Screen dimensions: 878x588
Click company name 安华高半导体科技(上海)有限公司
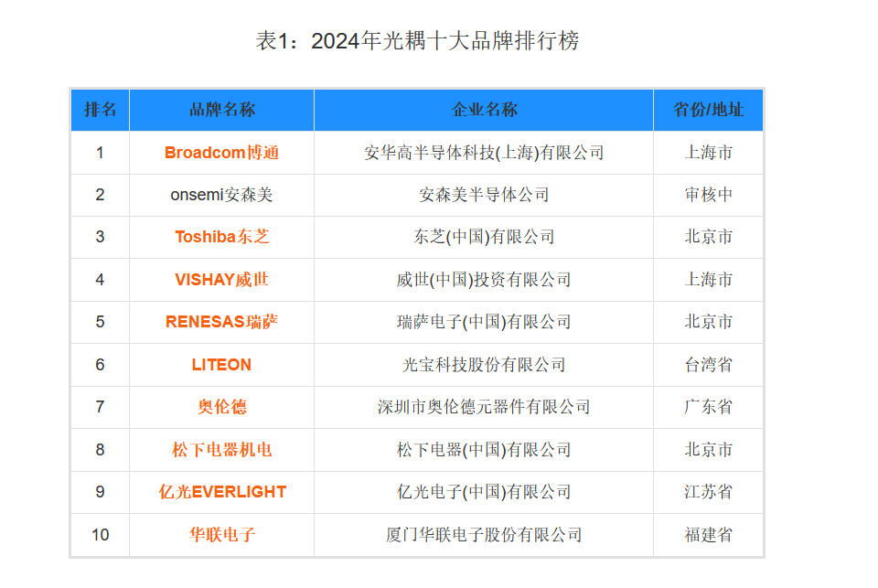[484, 153]
